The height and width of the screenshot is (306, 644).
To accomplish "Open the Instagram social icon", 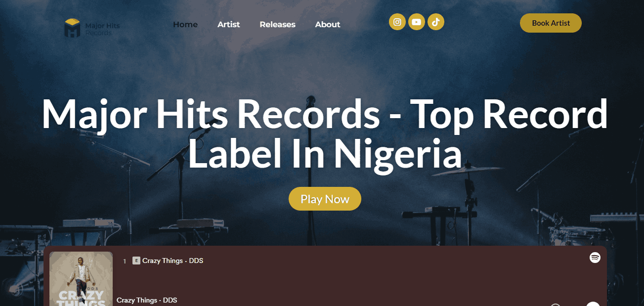I will tap(397, 22).
